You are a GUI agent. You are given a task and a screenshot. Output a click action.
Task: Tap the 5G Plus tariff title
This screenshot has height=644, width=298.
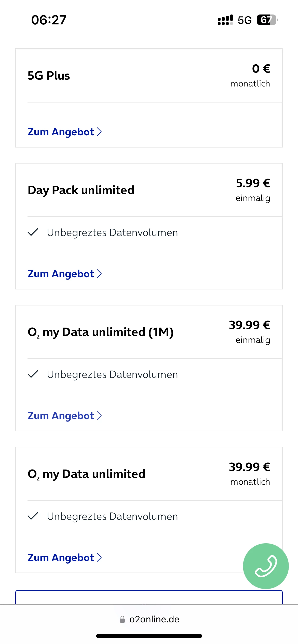point(49,76)
